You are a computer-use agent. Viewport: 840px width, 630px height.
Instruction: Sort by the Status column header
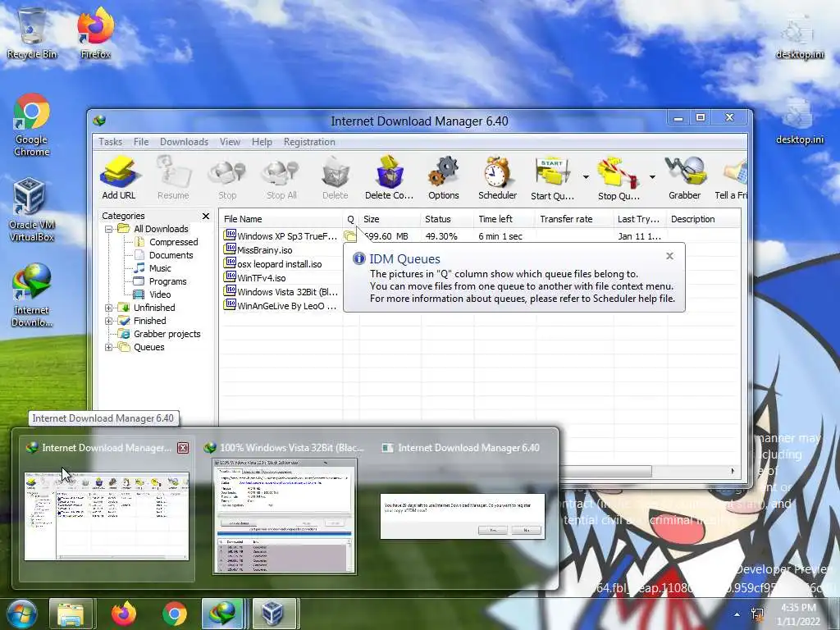pyautogui.click(x=447, y=219)
